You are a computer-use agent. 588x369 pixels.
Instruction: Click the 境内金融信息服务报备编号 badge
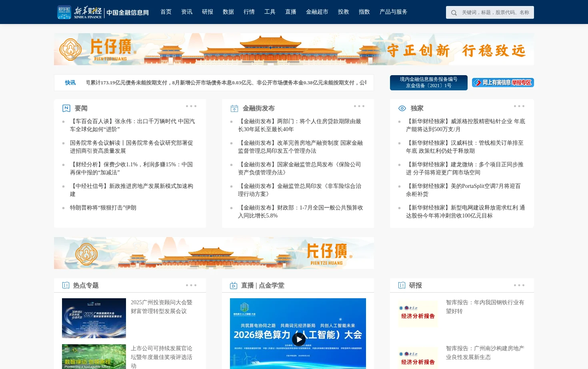(429, 83)
